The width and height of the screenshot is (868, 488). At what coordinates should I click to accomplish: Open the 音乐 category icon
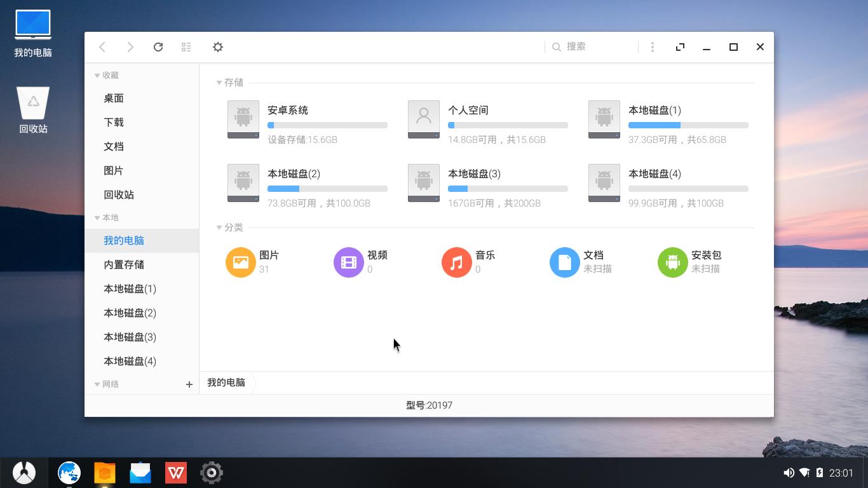point(456,262)
